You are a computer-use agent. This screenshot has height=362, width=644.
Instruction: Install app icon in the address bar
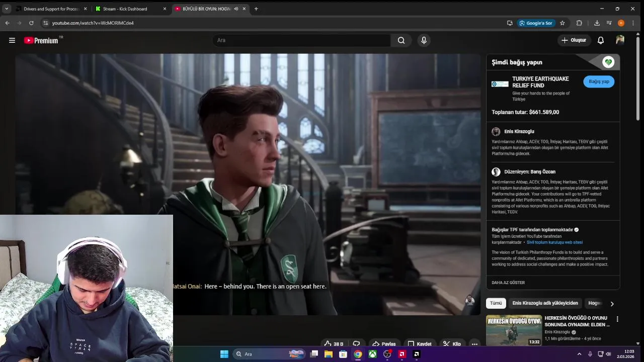(510, 23)
